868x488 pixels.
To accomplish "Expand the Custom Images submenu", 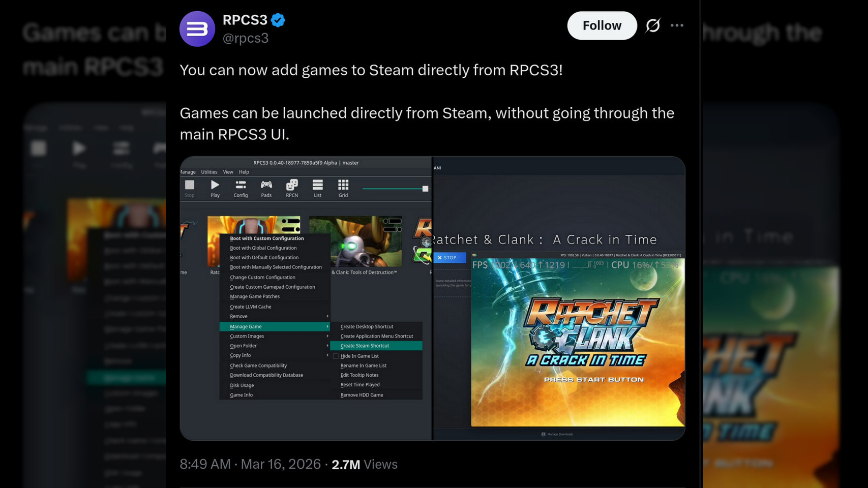I will click(275, 337).
